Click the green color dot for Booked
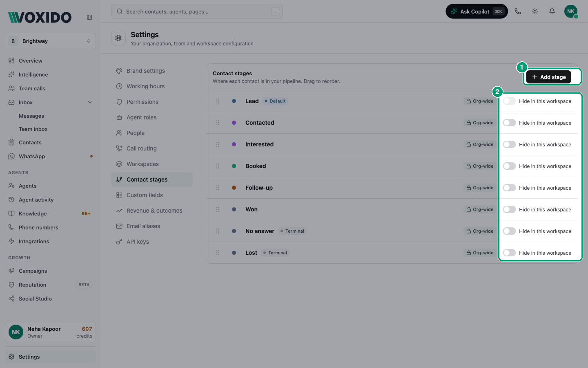 (234, 166)
